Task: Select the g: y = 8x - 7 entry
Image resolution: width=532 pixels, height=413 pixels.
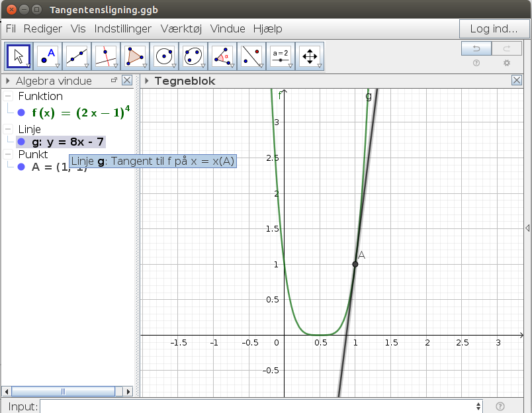Action: click(68, 142)
